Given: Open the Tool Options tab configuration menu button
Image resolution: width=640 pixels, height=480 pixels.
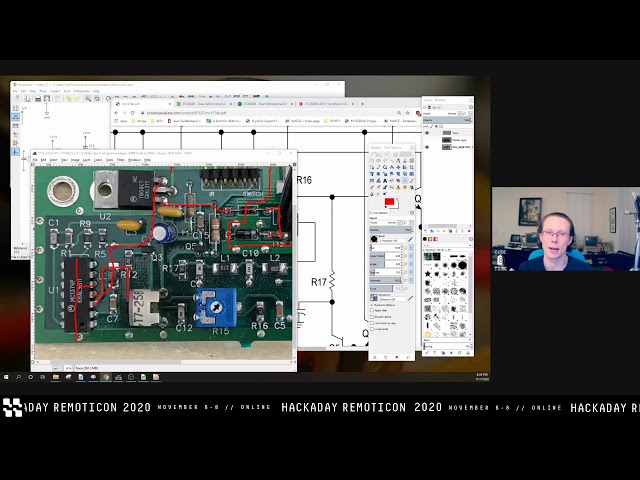Looking at the screenshot, I should click(412, 213).
